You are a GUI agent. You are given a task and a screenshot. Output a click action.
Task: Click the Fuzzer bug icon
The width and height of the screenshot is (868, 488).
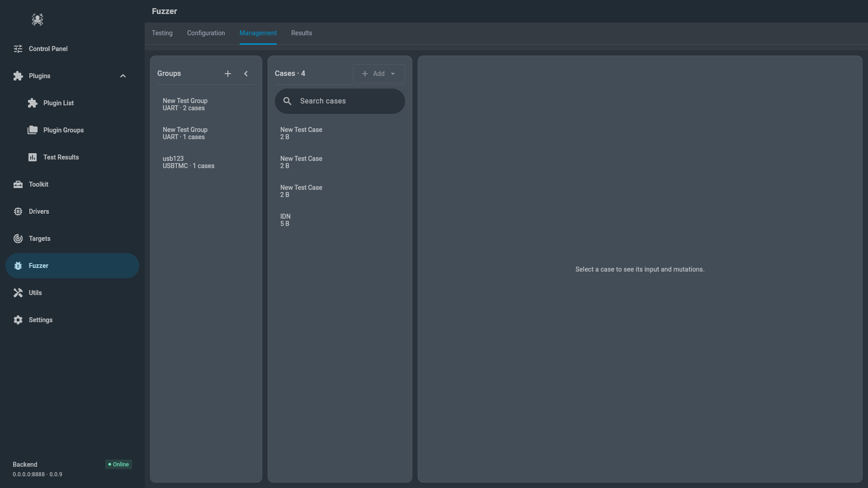point(18,266)
